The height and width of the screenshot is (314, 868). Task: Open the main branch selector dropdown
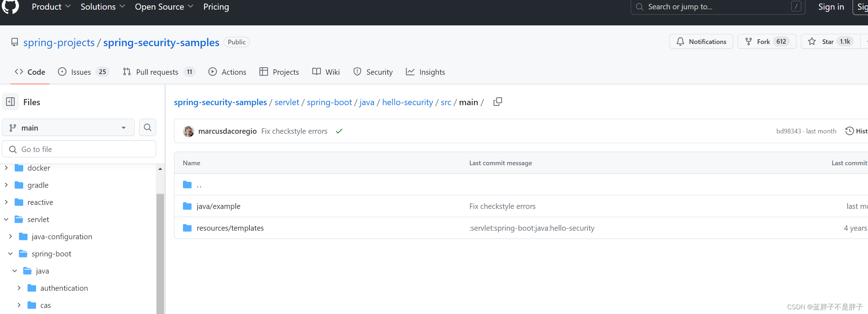click(68, 128)
